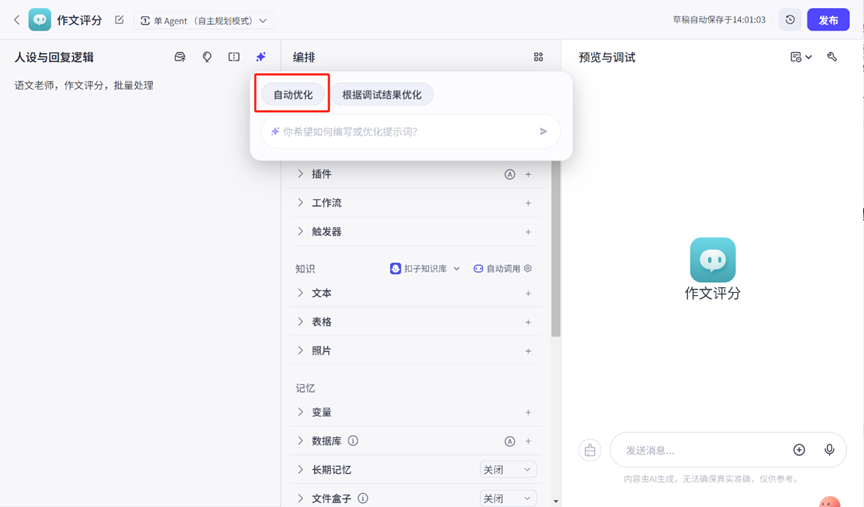The height and width of the screenshot is (507, 864).
Task: Expand the 表格 knowledge section
Action: pyautogui.click(x=300, y=322)
